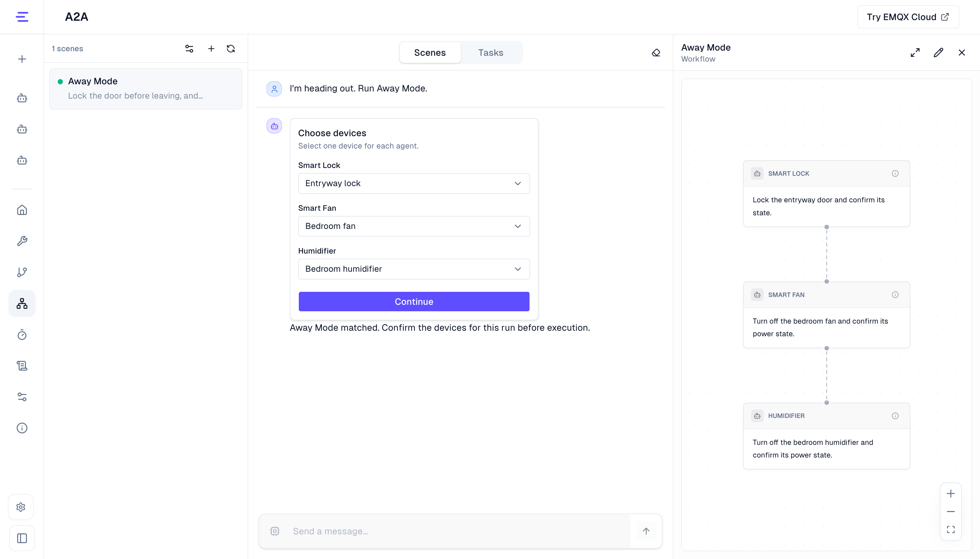Toggle the hamburger menu in the header
The image size is (980, 559).
[x=22, y=17]
